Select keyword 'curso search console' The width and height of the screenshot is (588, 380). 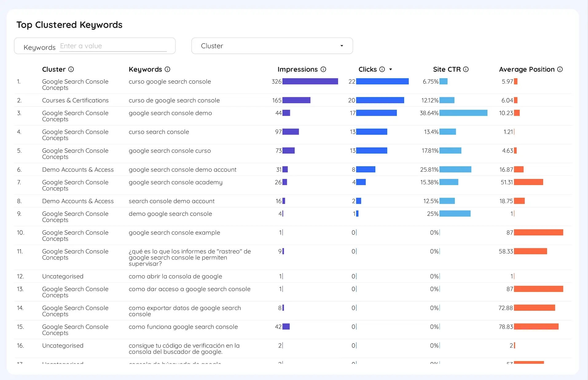point(159,132)
